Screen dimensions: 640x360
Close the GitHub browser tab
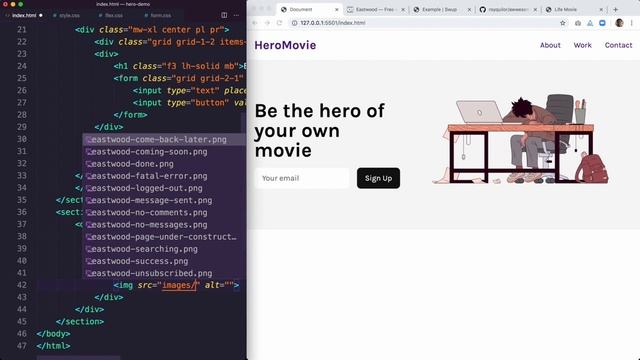pos(536,9)
